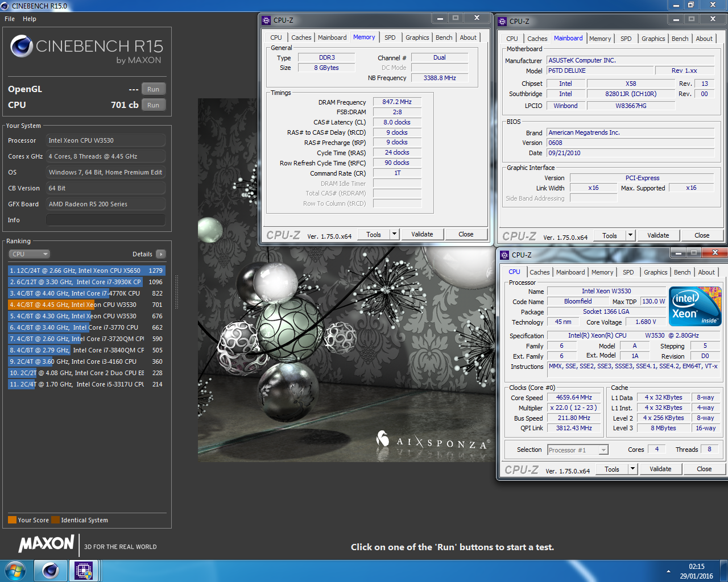Switch to Mainboard tab in CPU window
728x582 pixels.
point(570,272)
